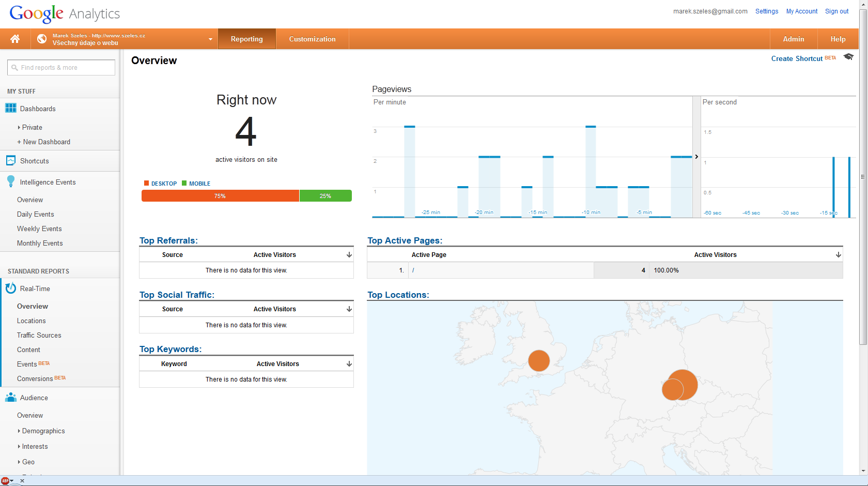Close the add-on bar with X
This screenshot has width=868, height=486.
point(22,481)
